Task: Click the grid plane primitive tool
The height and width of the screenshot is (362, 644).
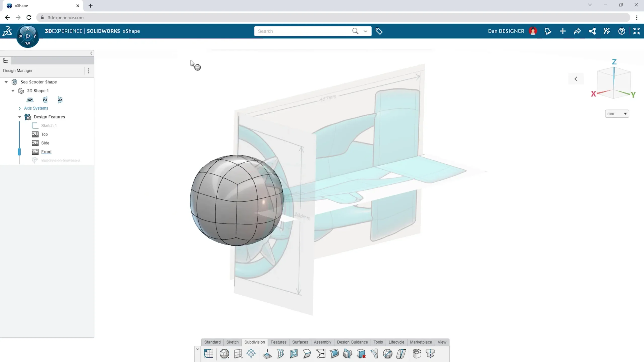Action: point(238,354)
